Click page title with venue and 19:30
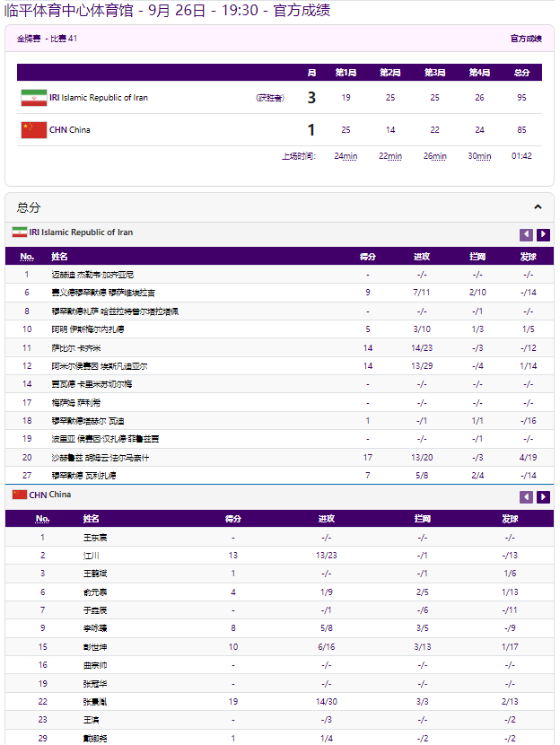 click(168, 10)
